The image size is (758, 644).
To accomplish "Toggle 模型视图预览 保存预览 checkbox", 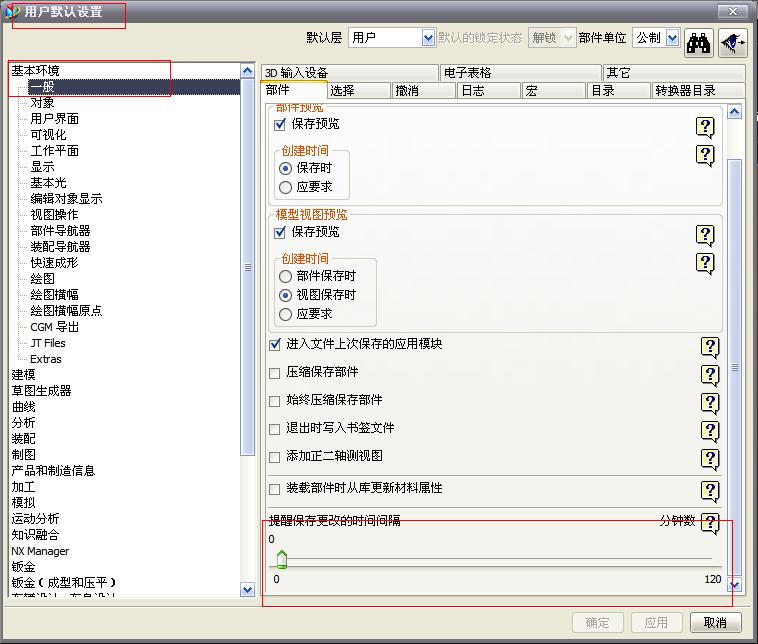I will coord(280,233).
